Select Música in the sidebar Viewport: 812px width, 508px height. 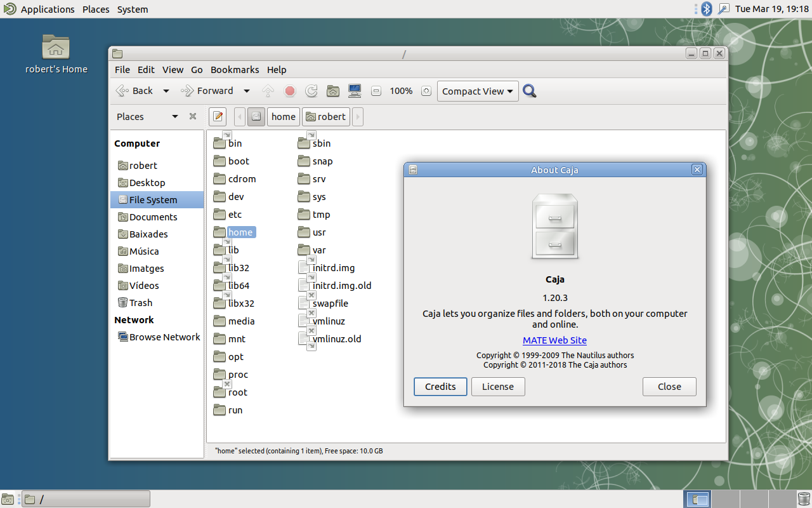coord(157,251)
